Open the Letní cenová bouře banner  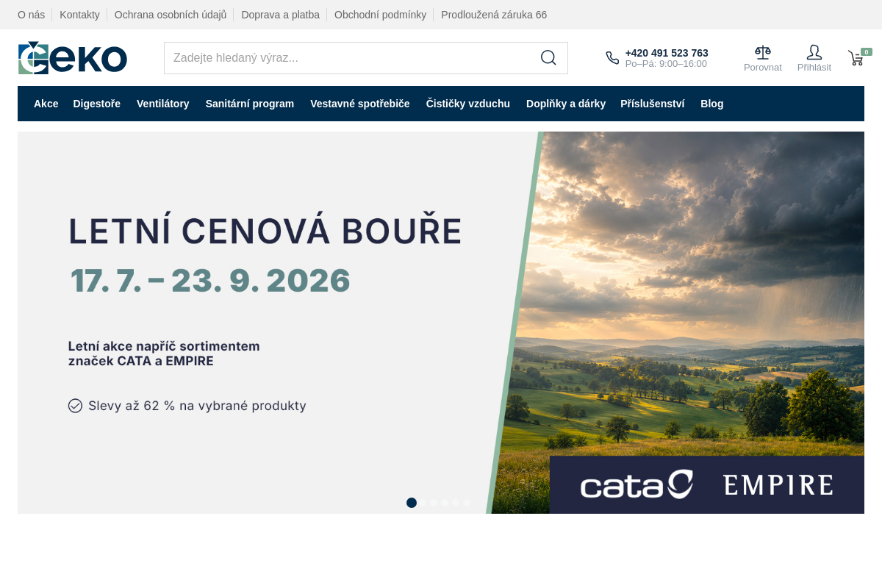click(441, 323)
